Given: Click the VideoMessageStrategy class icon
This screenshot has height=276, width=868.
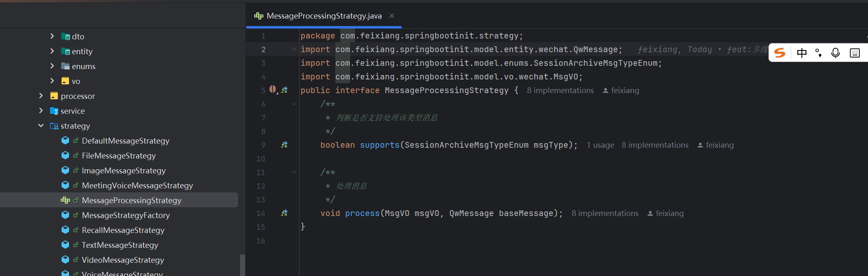Looking at the screenshot, I should (65, 260).
